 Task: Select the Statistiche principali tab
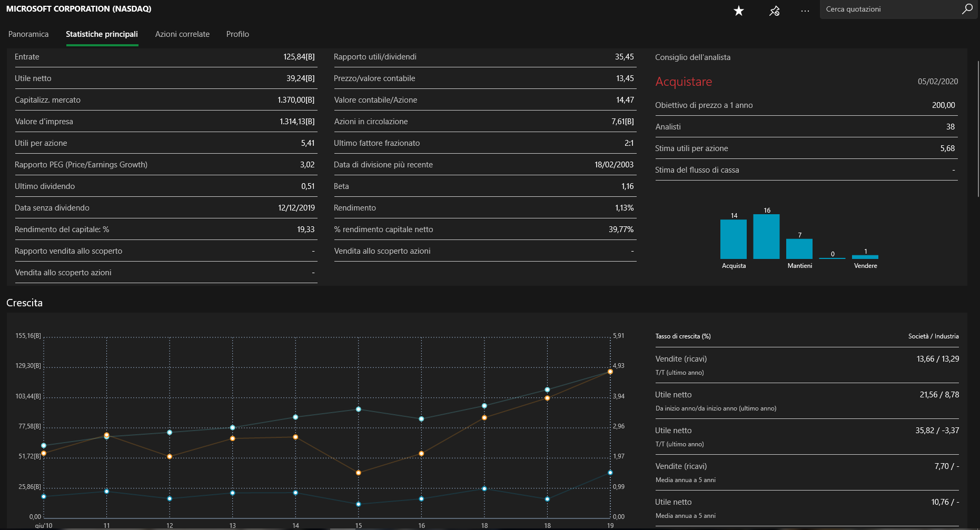coord(102,34)
